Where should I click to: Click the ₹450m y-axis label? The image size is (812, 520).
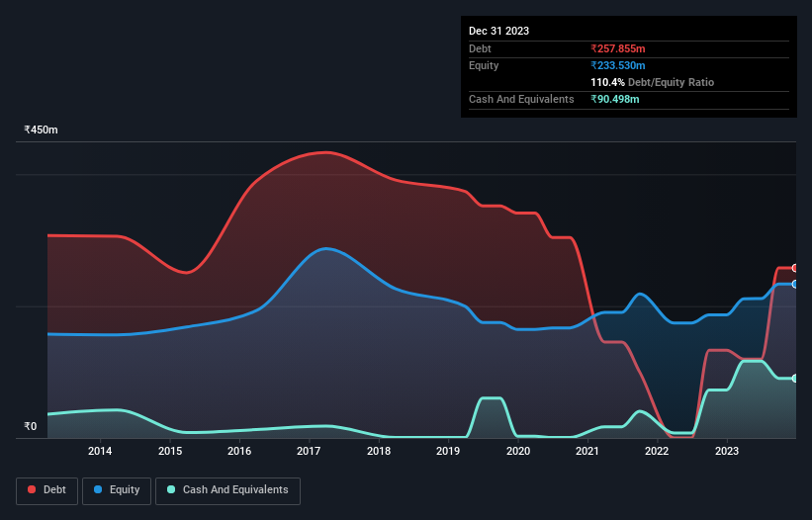click(41, 130)
